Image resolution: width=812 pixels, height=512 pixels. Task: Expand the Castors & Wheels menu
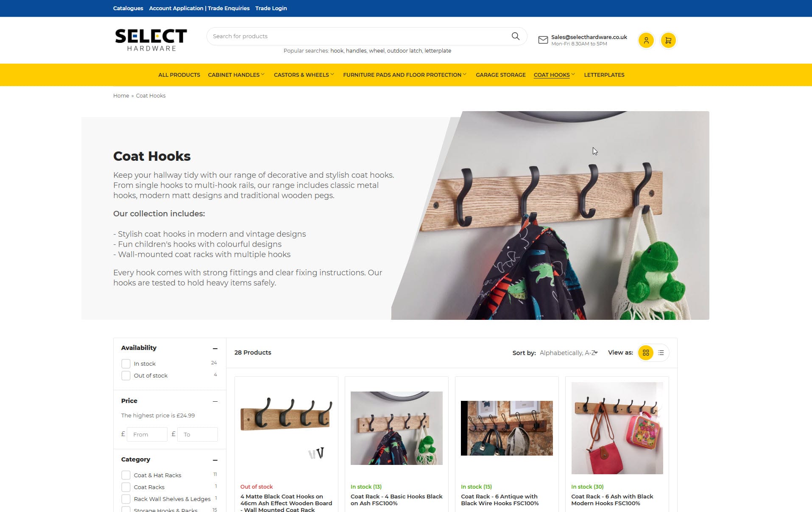point(304,75)
